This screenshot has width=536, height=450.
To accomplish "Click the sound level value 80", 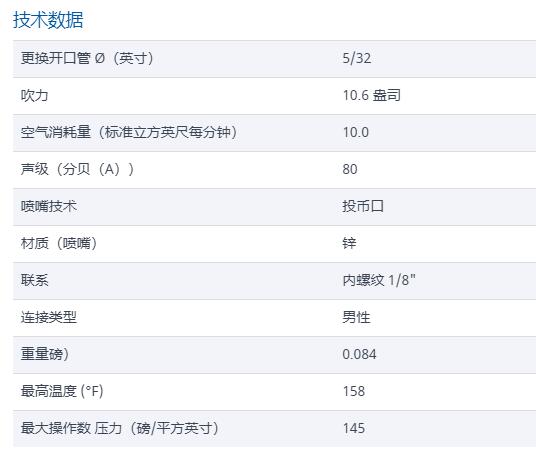I will [350, 169].
